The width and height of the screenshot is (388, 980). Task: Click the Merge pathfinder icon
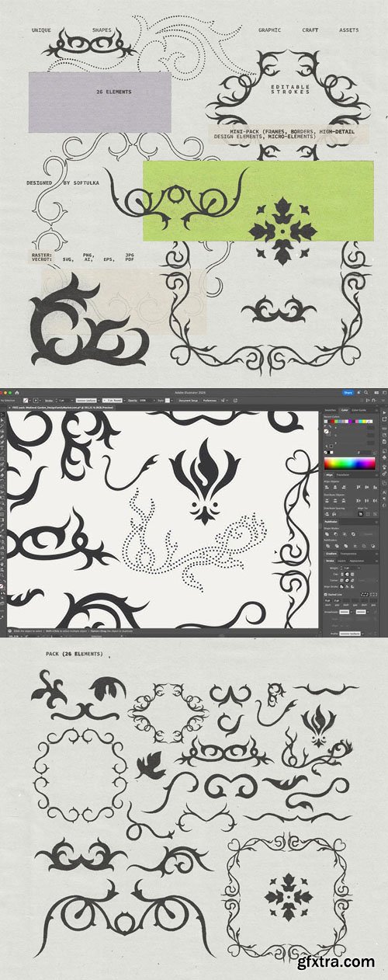pyautogui.click(x=346, y=546)
